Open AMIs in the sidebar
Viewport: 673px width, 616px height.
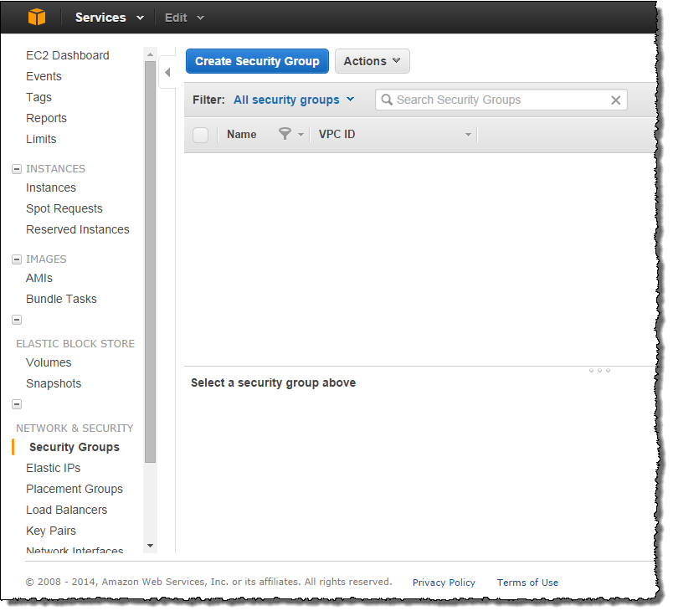39,278
